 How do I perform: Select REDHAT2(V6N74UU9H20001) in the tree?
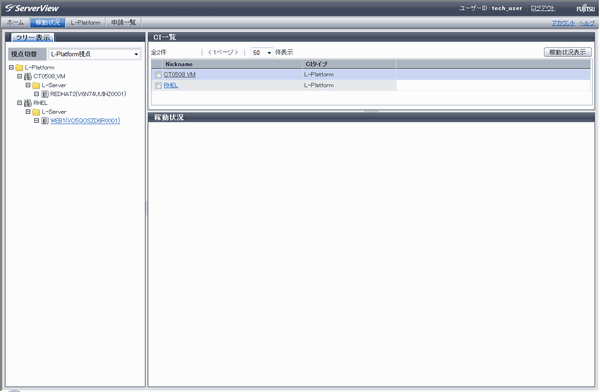(x=88, y=94)
